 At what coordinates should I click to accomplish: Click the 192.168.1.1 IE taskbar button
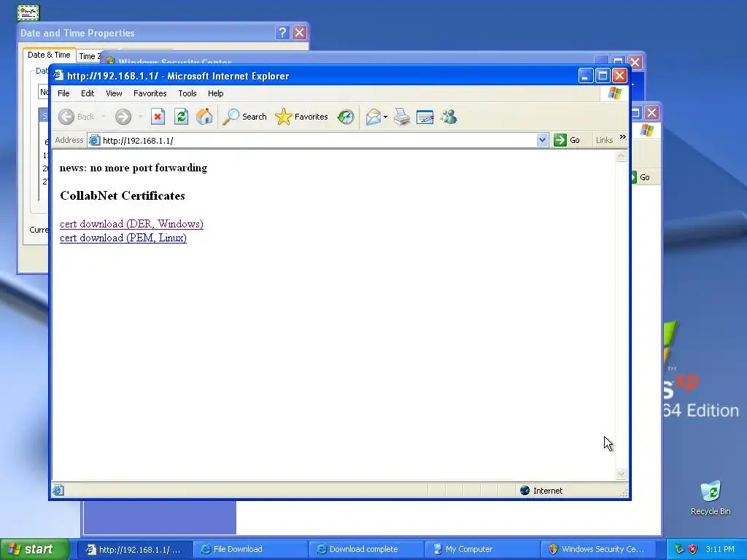click(x=135, y=549)
